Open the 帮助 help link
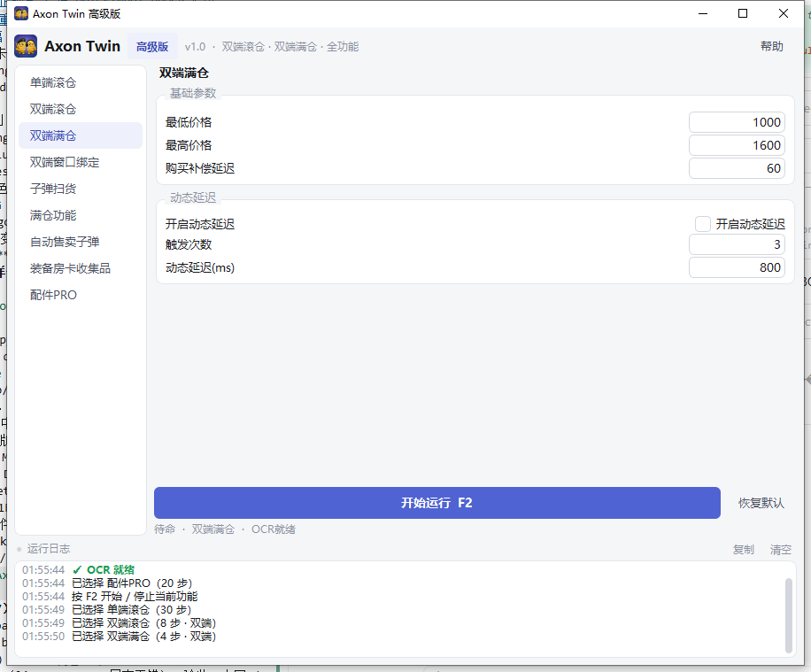Screen dimensions: 811x672 tap(772, 46)
